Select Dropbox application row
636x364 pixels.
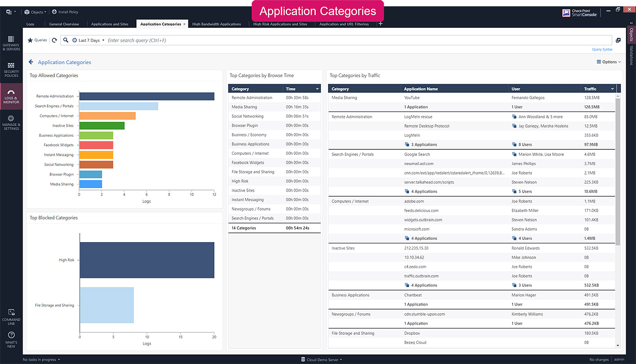(472, 333)
